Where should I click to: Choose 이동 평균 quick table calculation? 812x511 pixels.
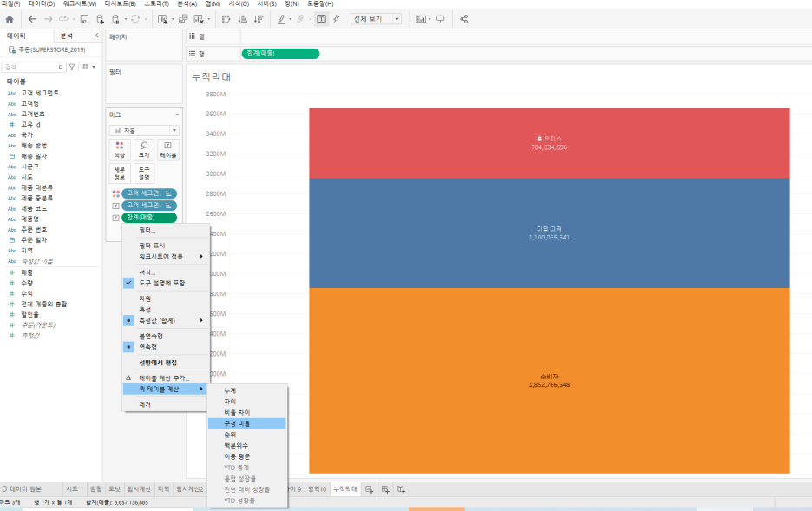[247, 456]
